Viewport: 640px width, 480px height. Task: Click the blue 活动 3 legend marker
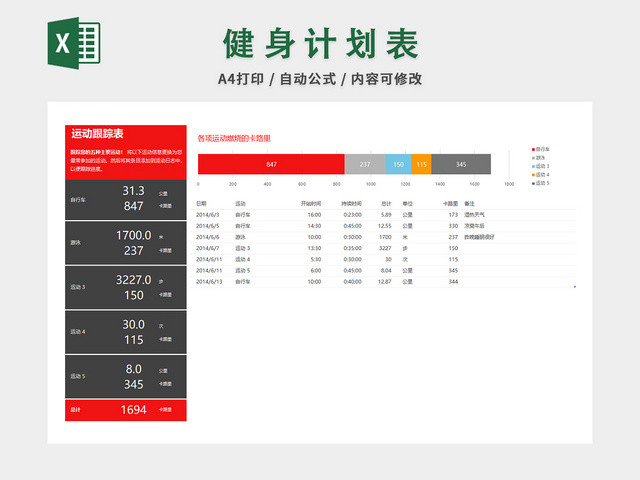(533, 166)
